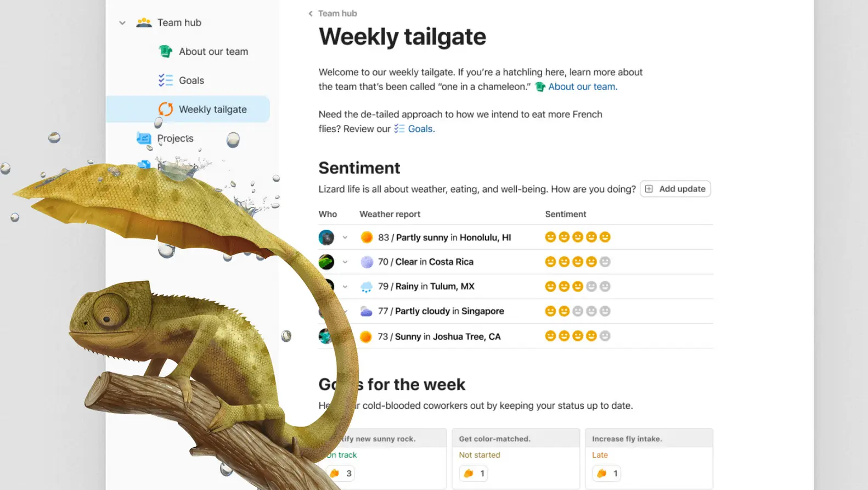
Task: Click the Projects folder icon in sidebar
Action: (144, 138)
